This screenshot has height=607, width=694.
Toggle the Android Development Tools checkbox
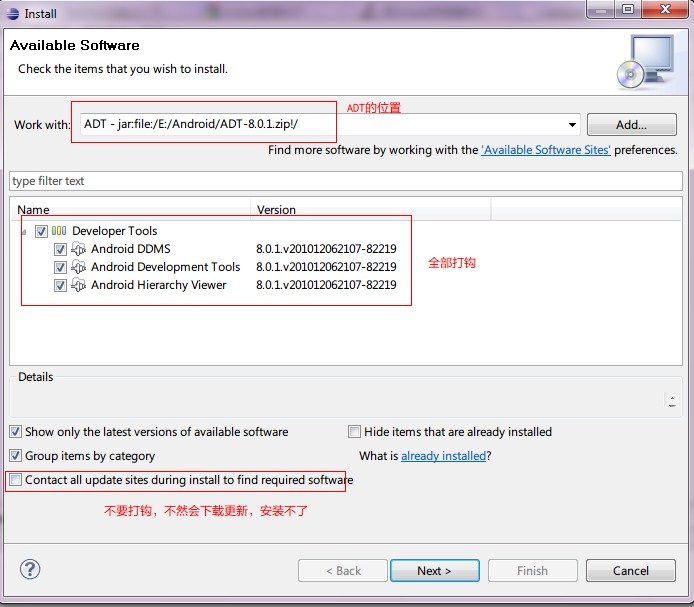[x=60, y=267]
